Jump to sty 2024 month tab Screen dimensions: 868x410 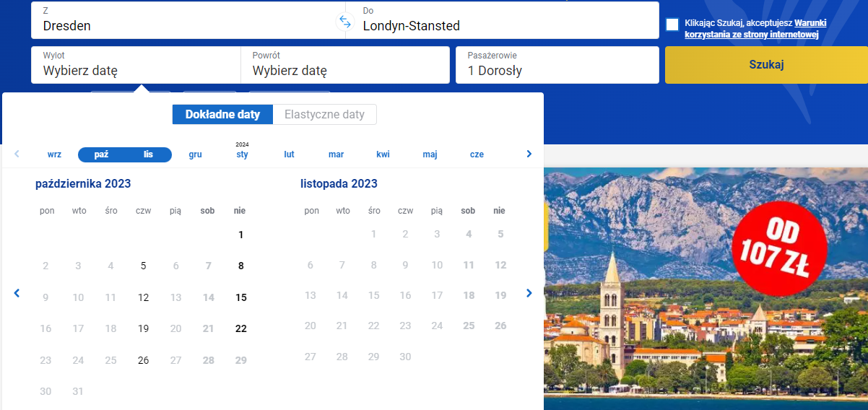(x=242, y=151)
